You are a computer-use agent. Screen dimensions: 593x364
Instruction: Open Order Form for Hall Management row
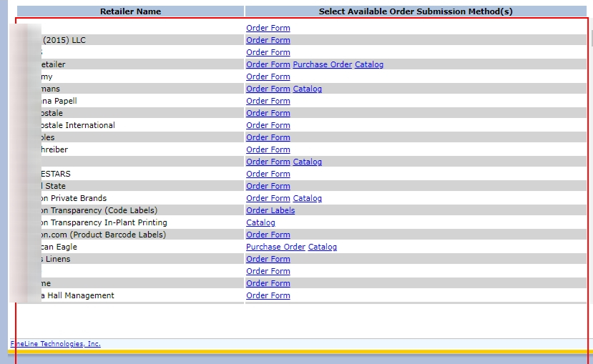[268, 295]
